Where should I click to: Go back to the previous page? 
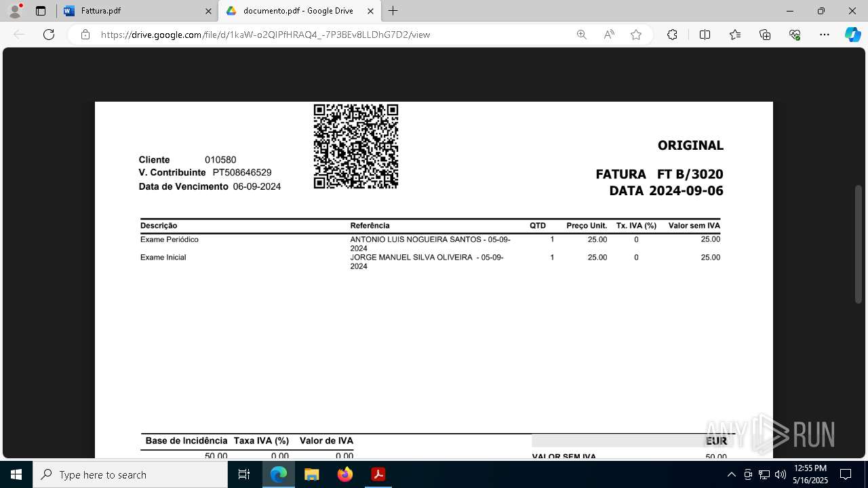(19, 35)
